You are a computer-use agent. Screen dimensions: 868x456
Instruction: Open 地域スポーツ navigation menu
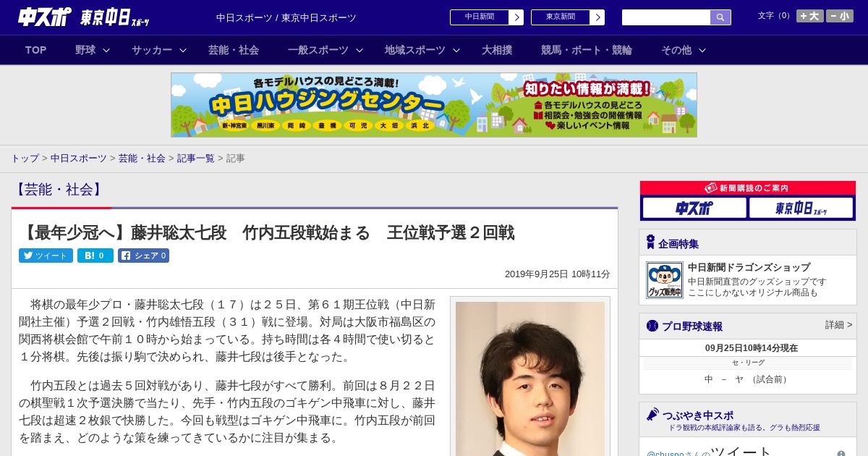click(415, 50)
